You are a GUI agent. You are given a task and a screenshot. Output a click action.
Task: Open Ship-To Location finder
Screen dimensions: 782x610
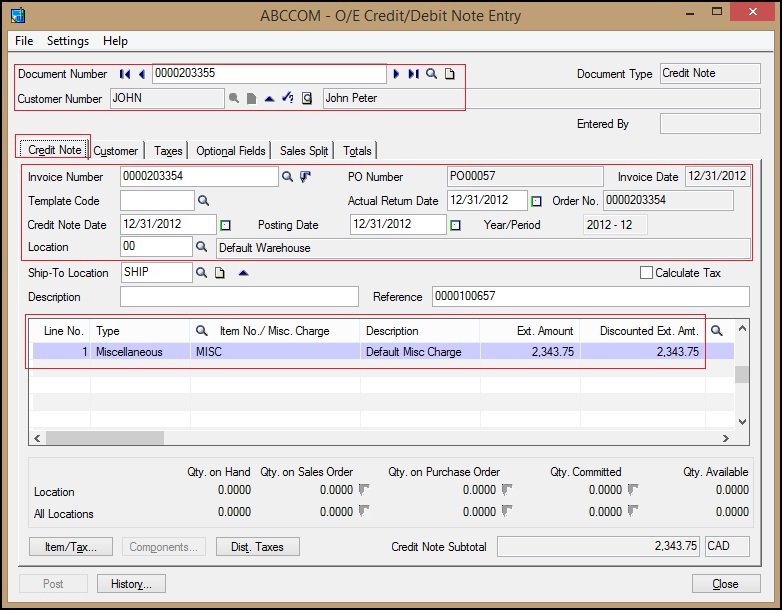pos(202,273)
